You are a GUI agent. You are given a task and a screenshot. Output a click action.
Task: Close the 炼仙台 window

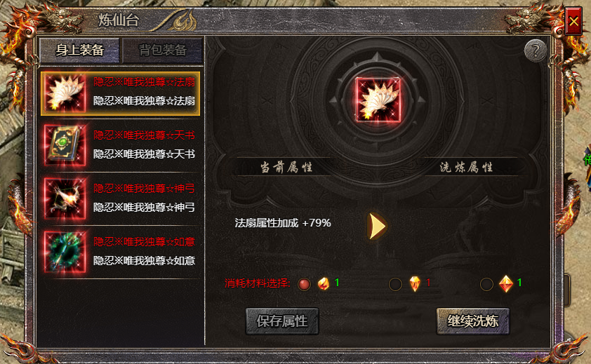point(573,21)
